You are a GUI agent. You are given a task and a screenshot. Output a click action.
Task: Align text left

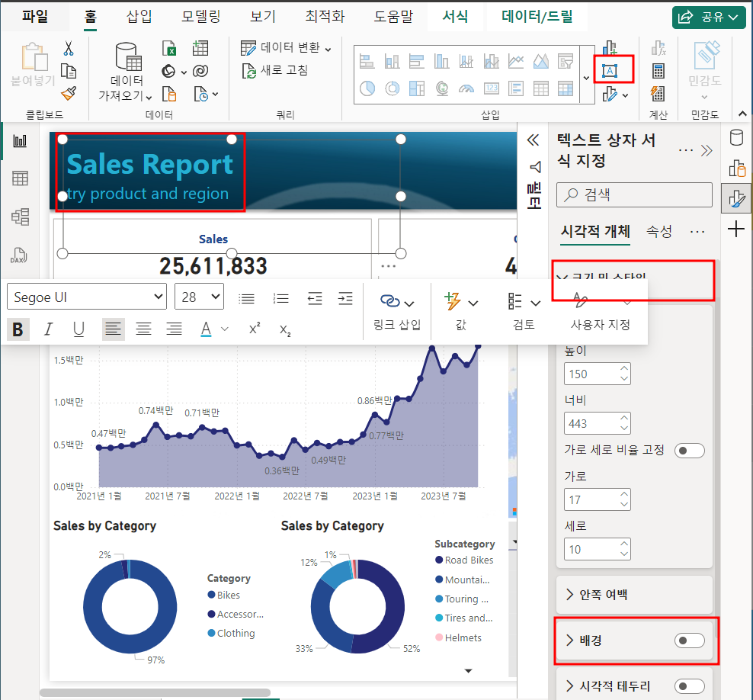[113, 329]
